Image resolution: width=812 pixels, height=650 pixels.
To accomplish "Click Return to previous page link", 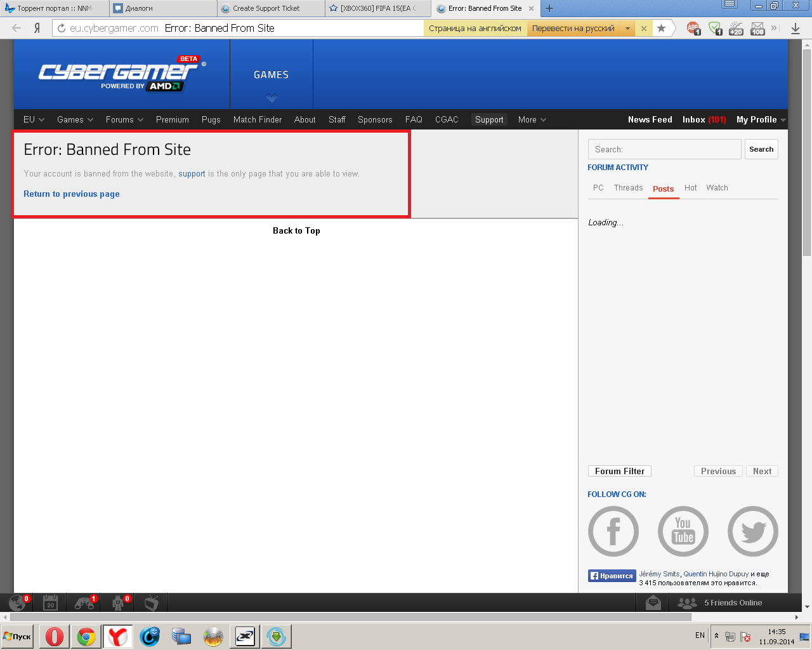I will click(72, 194).
